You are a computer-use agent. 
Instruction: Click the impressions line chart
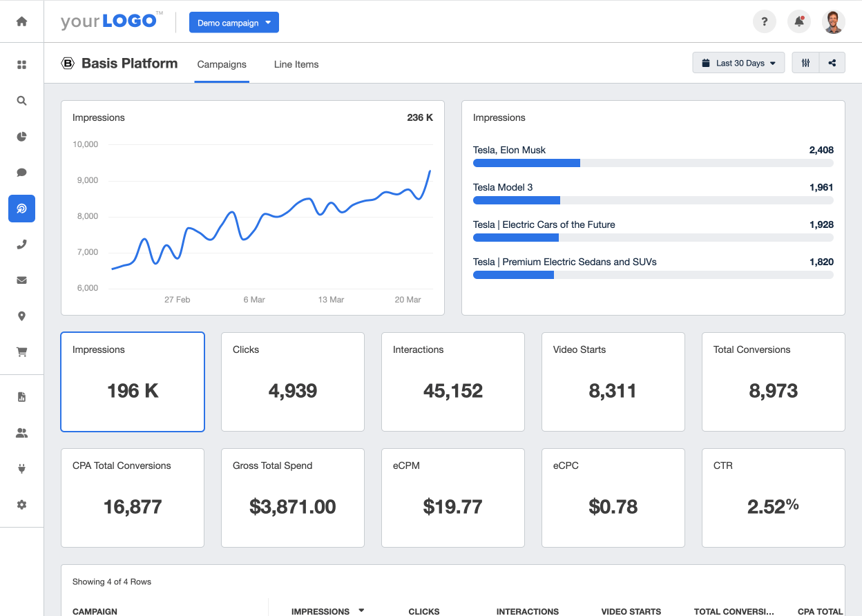tap(271, 221)
